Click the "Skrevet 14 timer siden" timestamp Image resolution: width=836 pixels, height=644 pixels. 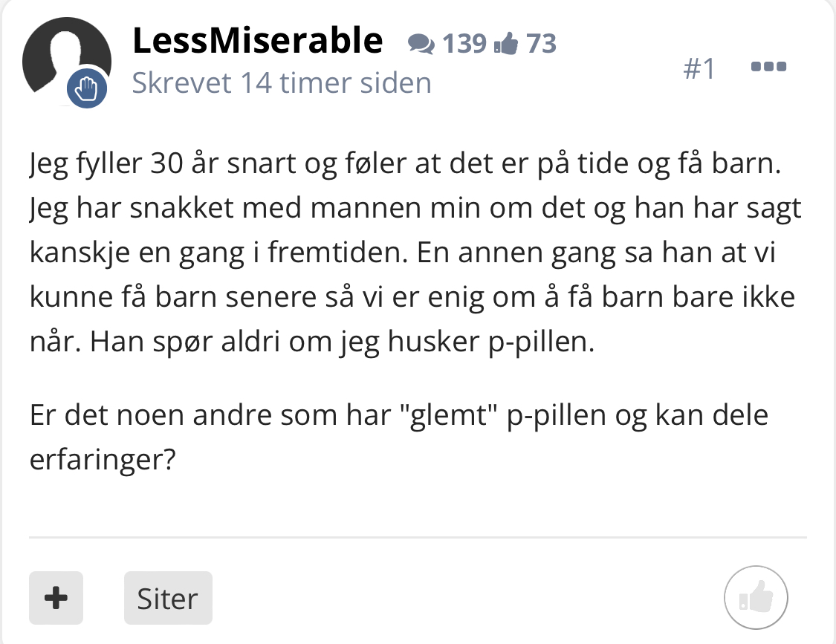click(x=282, y=82)
